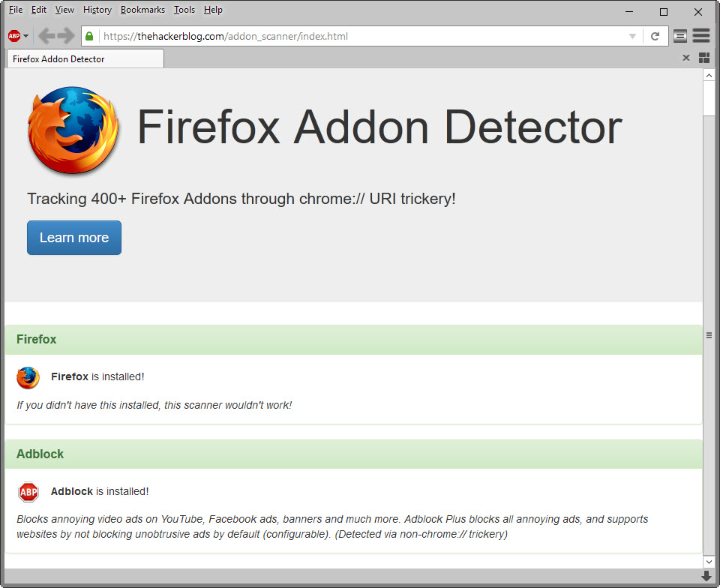Click the scrollbar down arrow
This screenshot has height=588, width=720.
click(709, 562)
